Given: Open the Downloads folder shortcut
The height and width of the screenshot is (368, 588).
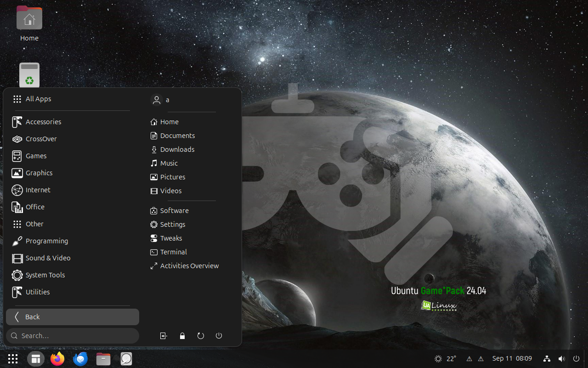Looking at the screenshot, I should (177, 149).
